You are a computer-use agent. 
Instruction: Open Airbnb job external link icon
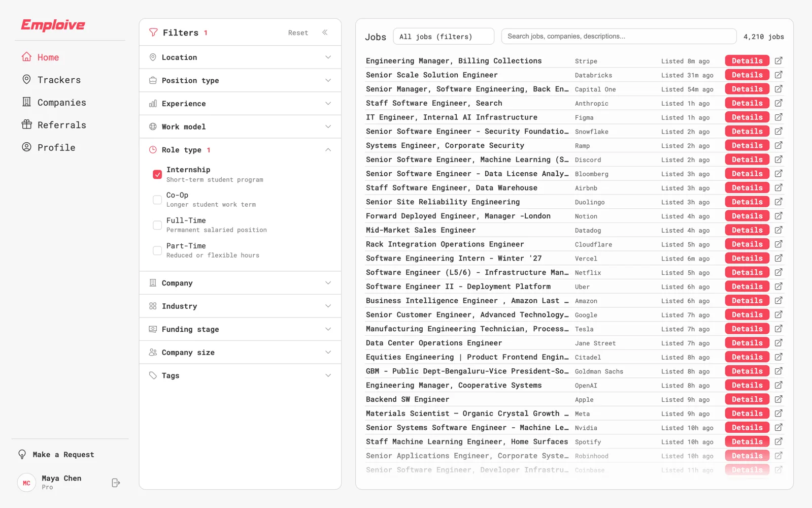(x=779, y=188)
